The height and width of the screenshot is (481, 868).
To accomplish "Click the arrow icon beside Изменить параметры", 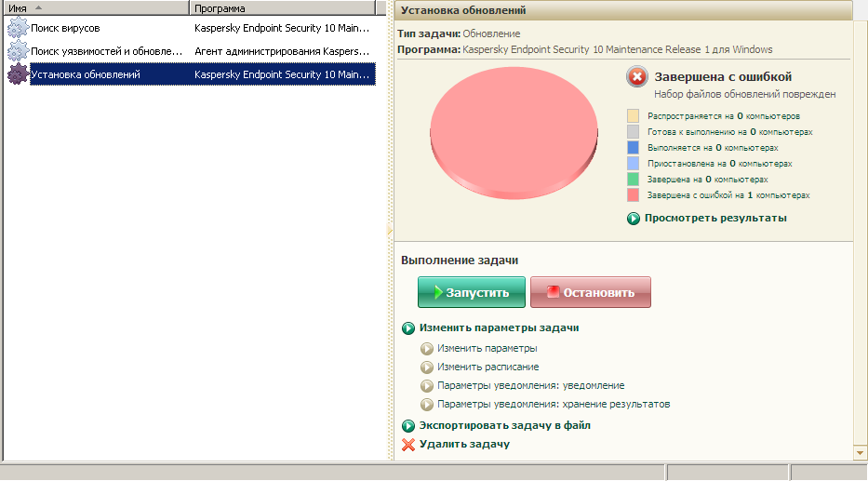I will point(426,349).
